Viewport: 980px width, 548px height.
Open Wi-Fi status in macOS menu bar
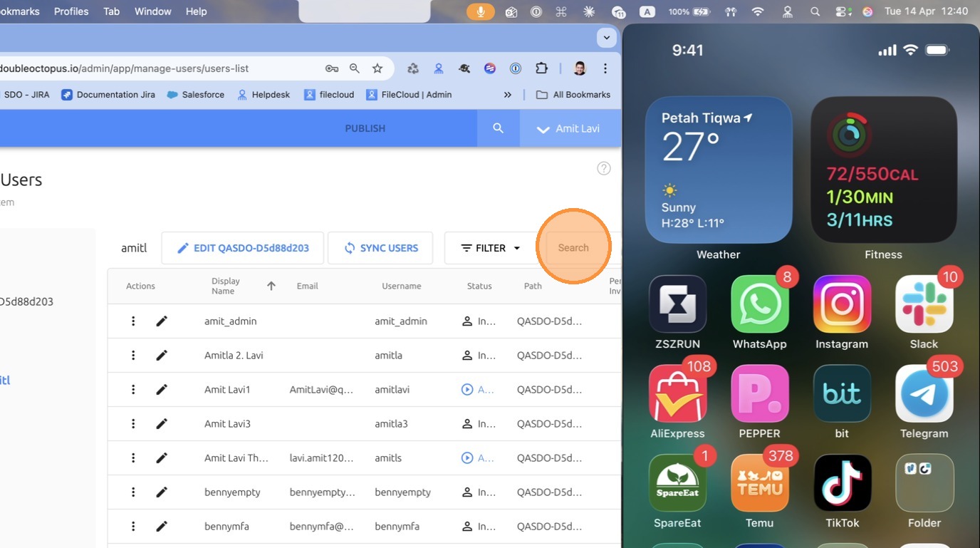pyautogui.click(x=758, y=11)
